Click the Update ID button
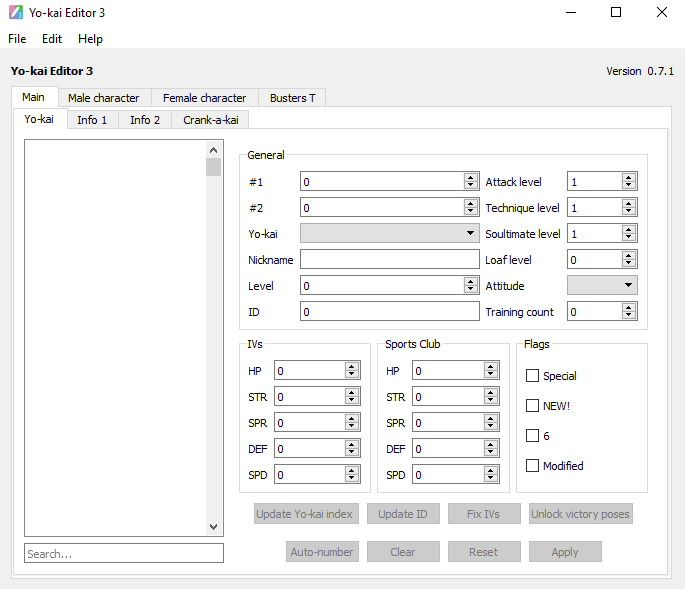The height and width of the screenshot is (589, 685). click(x=403, y=514)
